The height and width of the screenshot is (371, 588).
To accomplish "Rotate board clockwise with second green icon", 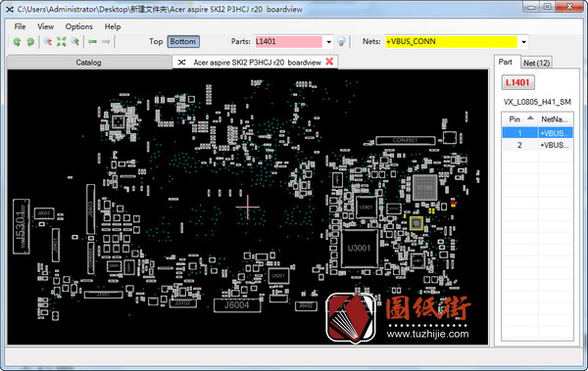I will (x=30, y=41).
